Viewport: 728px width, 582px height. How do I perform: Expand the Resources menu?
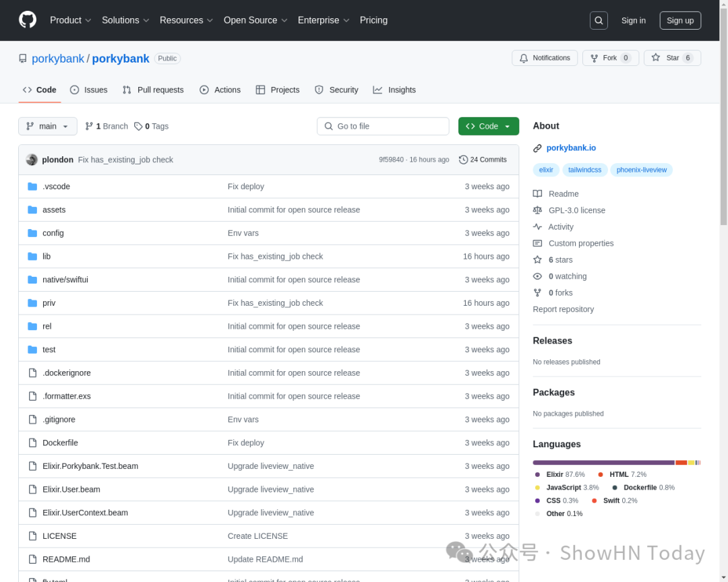click(x=186, y=20)
